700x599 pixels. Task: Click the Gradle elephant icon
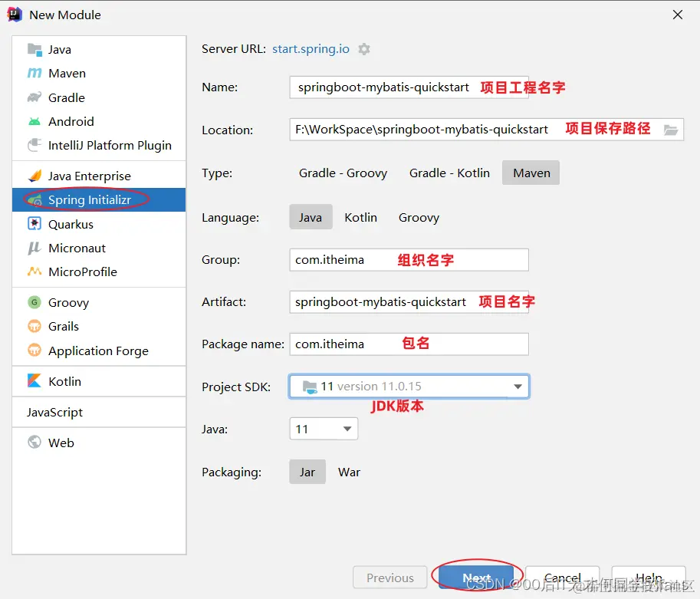pyautogui.click(x=35, y=97)
